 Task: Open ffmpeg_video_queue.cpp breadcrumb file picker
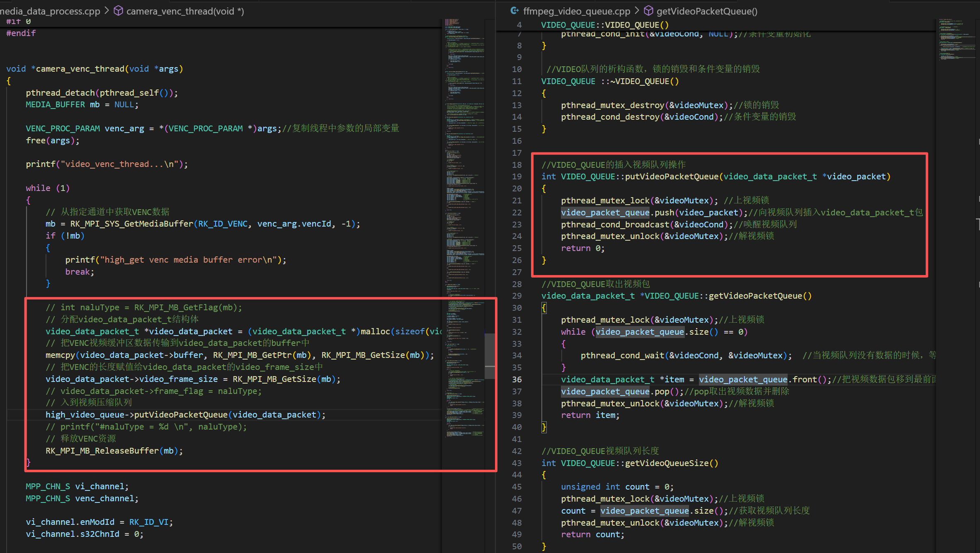click(576, 11)
